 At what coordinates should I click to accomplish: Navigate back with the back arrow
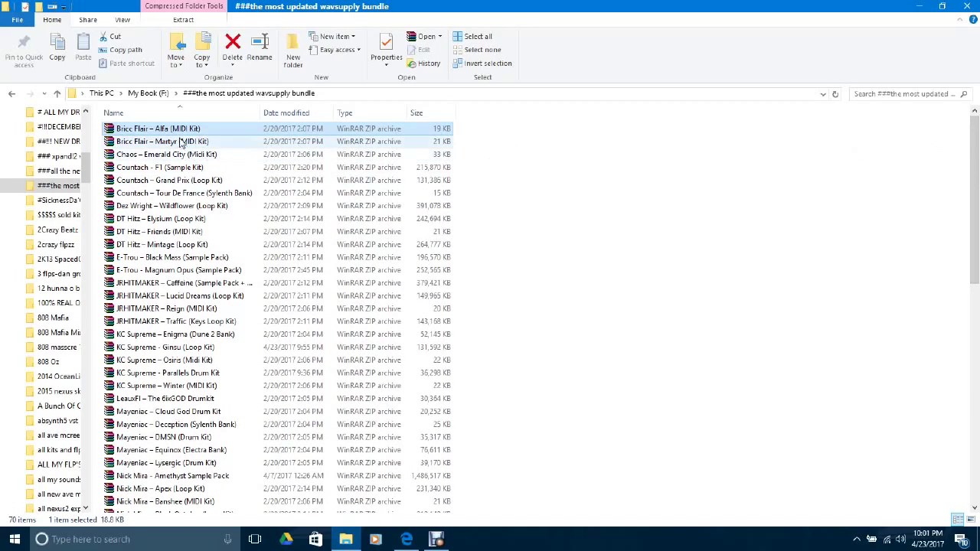click(11, 93)
